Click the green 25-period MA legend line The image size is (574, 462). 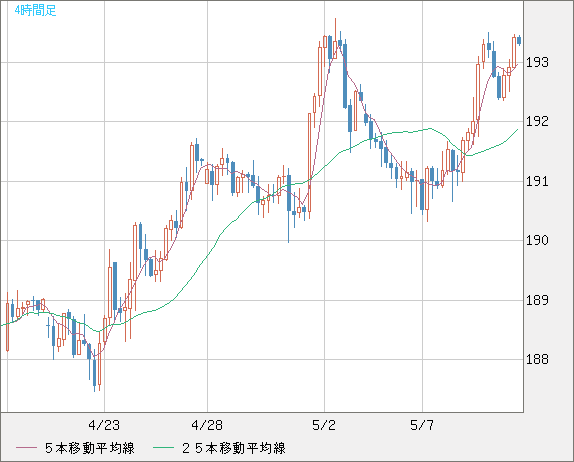coord(163,448)
